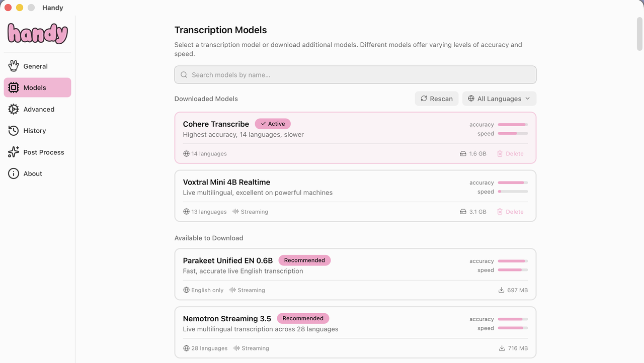Switch to Models tab
This screenshot has height=363, width=644.
pos(37,87)
